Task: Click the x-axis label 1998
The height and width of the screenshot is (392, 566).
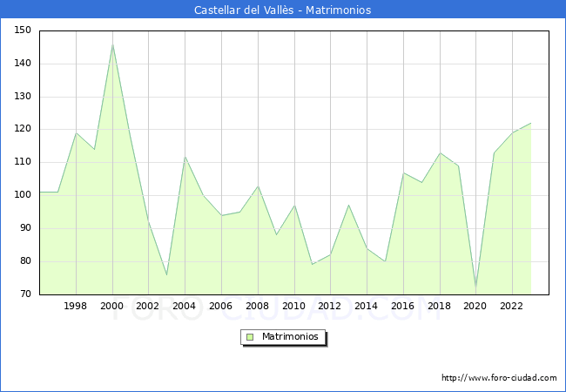Action: pos(75,306)
